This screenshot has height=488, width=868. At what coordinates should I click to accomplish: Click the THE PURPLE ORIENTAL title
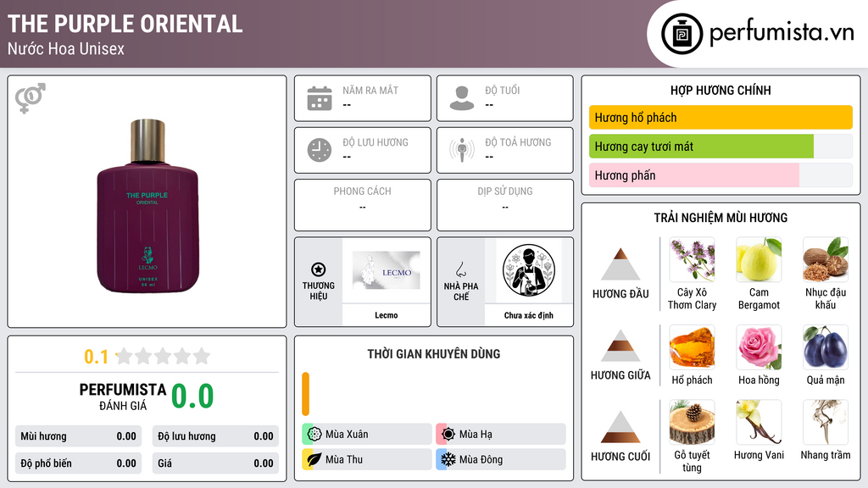pyautogui.click(x=125, y=24)
